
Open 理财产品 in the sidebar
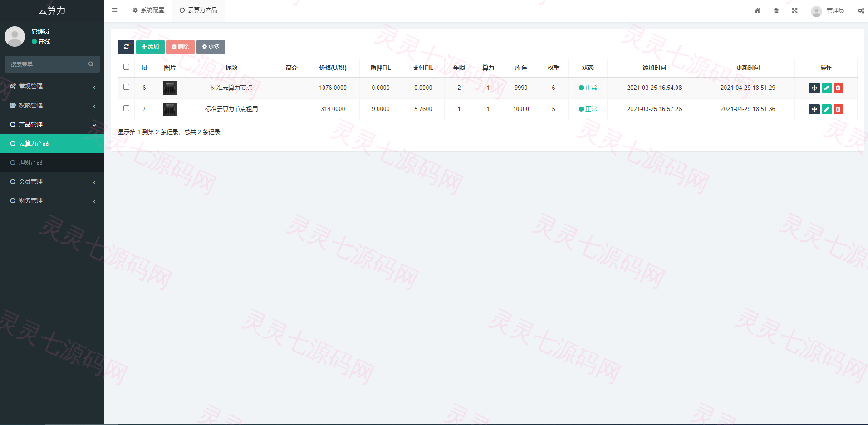(52, 162)
